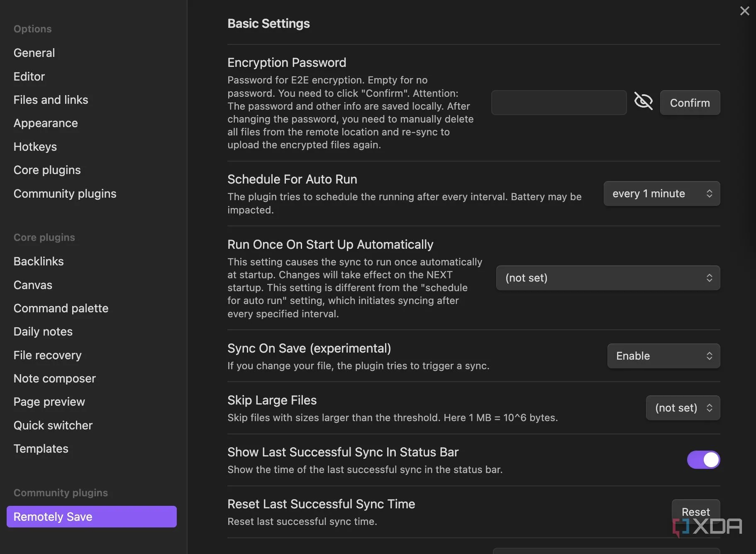Screen dimensions: 756x554
Task: Click the Schedule For Auto Run title
Action: pyautogui.click(x=292, y=179)
